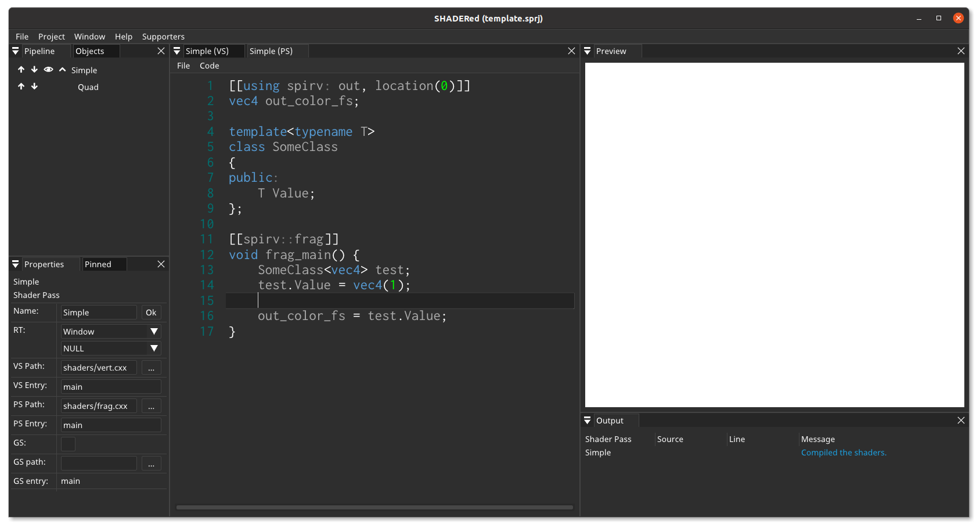Confirm name with Ok button
980x528 pixels.
[x=151, y=313]
